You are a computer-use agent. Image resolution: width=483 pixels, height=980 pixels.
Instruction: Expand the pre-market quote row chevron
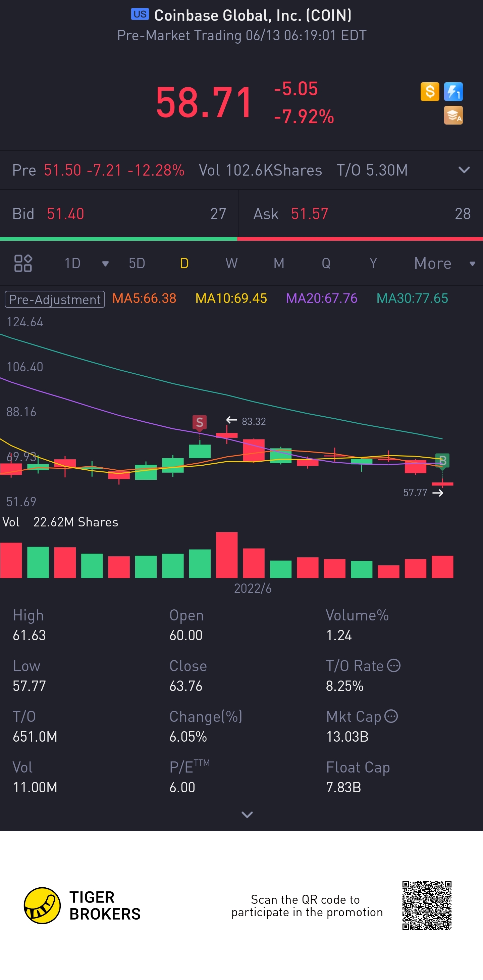coord(464,170)
